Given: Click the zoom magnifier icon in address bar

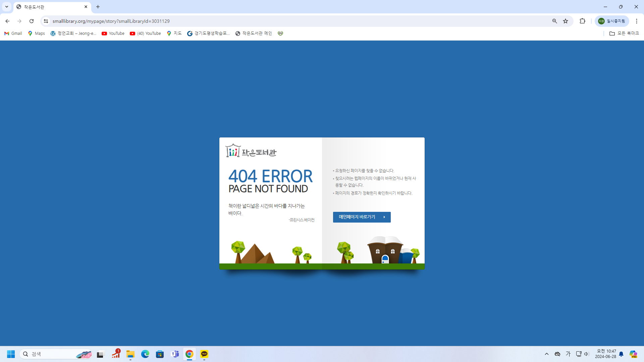Looking at the screenshot, I should pos(555,21).
